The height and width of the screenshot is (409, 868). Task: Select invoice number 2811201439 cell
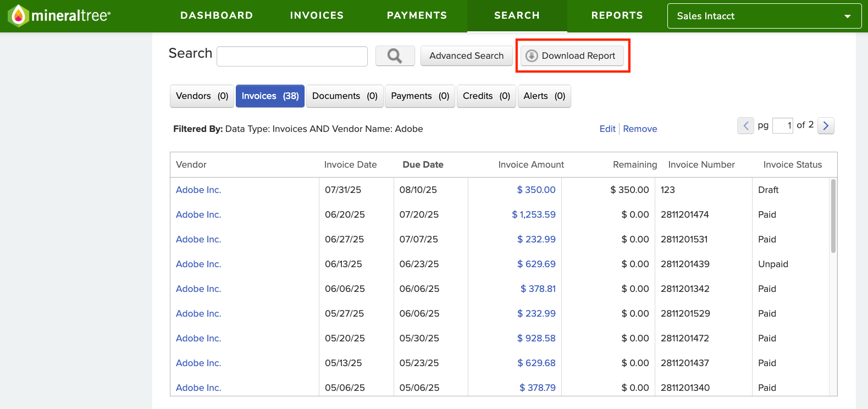pos(685,264)
